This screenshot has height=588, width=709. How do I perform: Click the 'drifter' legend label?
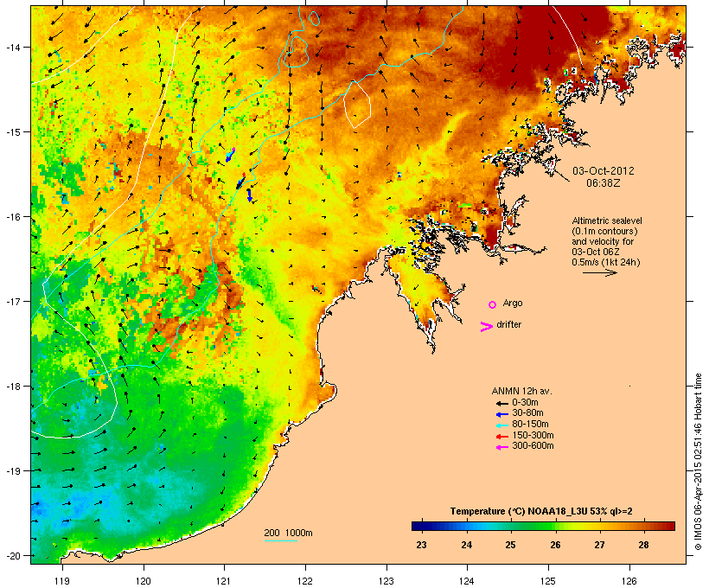(x=508, y=324)
